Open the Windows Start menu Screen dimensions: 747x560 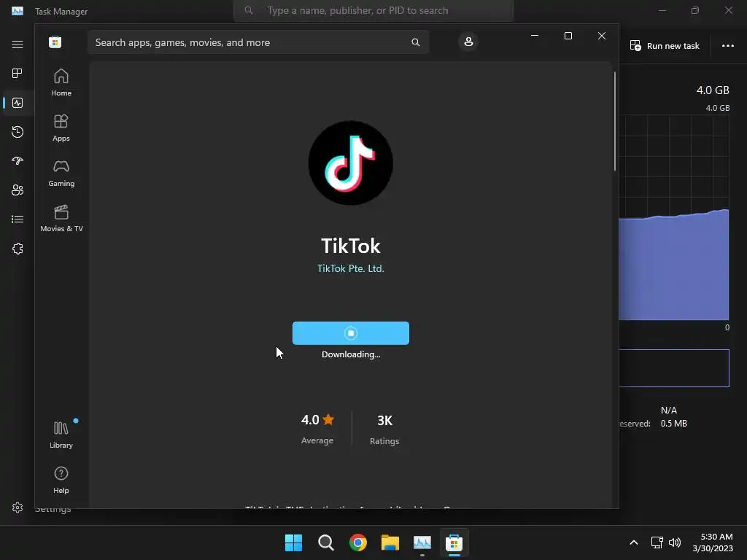[293, 542]
